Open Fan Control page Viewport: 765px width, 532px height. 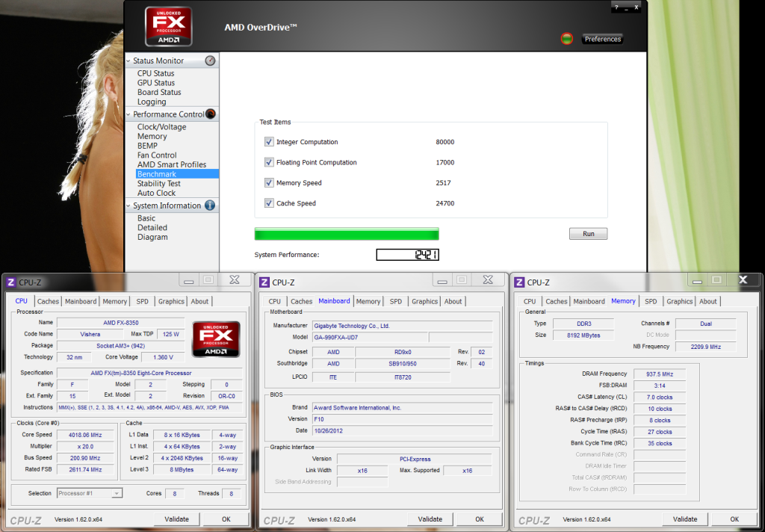click(157, 155)
